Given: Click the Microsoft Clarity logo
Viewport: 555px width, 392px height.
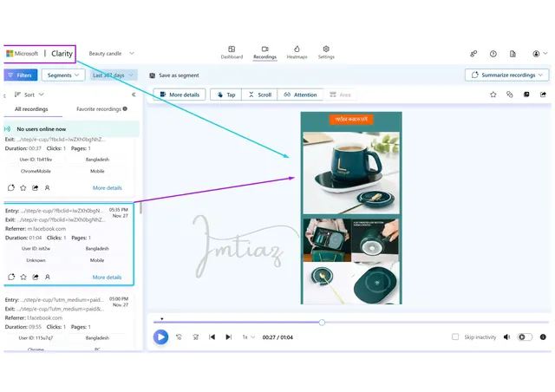Looking at the screenshot, I should tap(40, 54).
